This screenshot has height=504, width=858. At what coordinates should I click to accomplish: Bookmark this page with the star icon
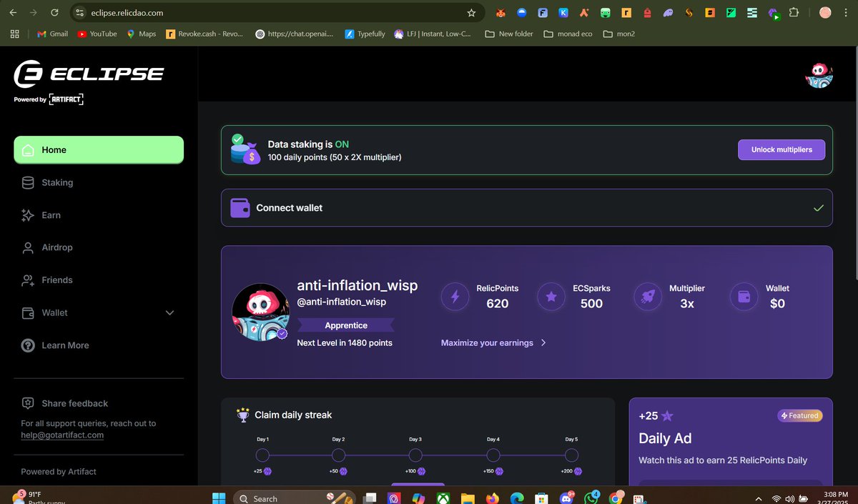tap(471, 13)
